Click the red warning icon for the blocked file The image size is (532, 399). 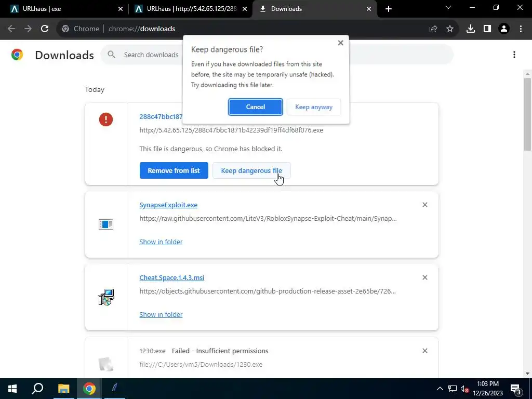106,119
